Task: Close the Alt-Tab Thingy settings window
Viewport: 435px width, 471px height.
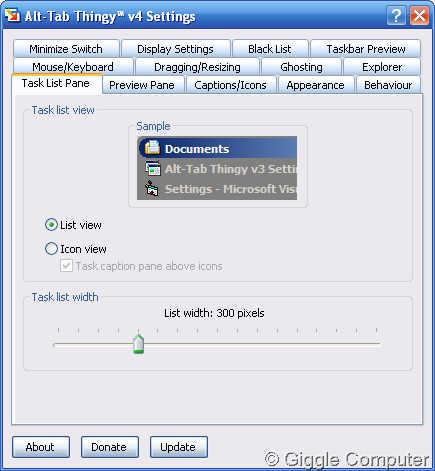Action: point(419,15)
